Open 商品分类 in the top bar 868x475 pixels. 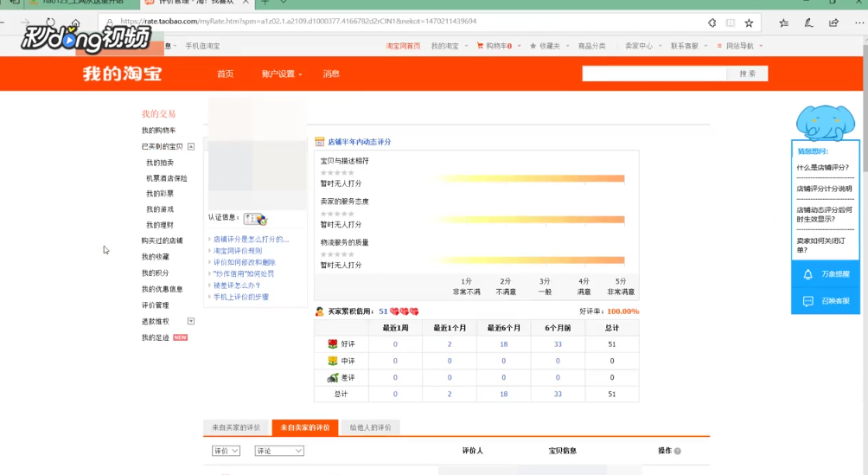(591, 46)
